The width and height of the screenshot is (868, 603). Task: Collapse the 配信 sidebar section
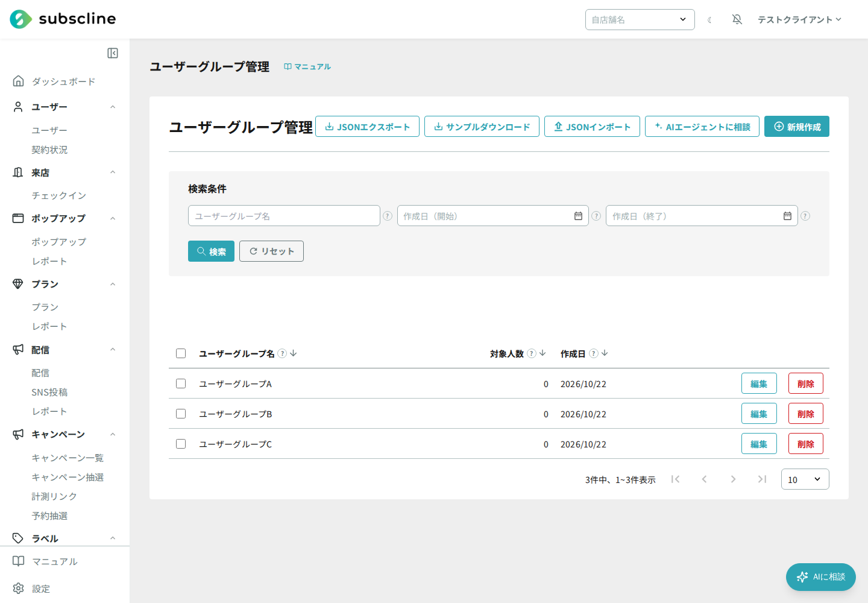[x=113, y=350]
